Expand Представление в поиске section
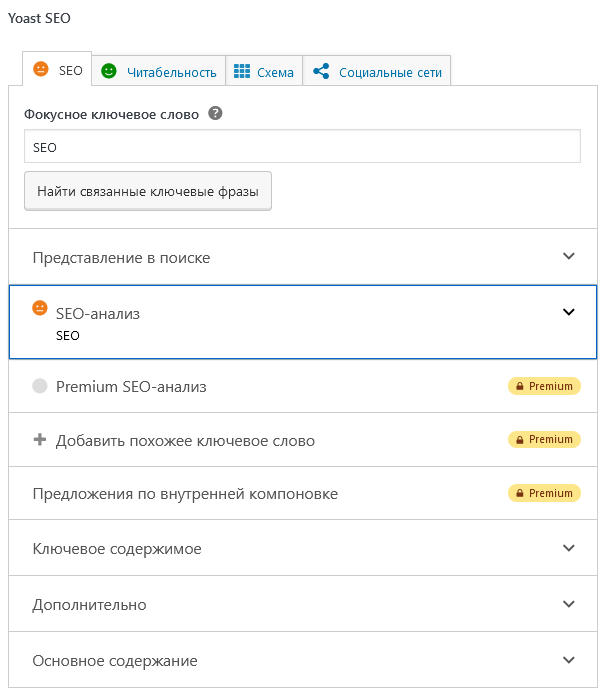The width and height of the screenshot is (602, 700). click(303, 257)
